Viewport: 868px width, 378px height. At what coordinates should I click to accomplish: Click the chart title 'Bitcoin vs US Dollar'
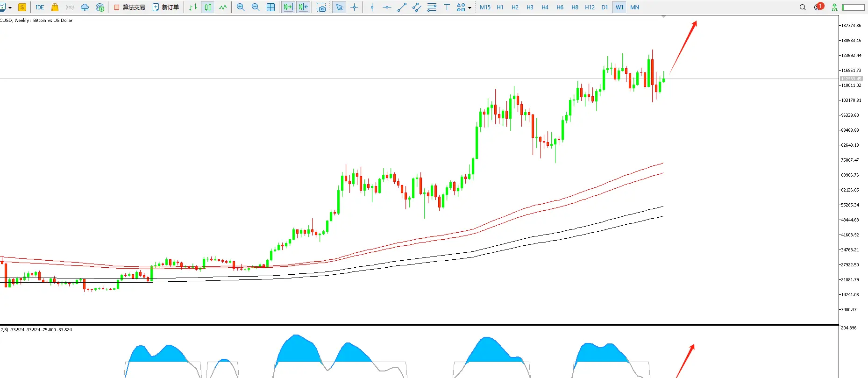pyautogui.click(x=53, y=20)
